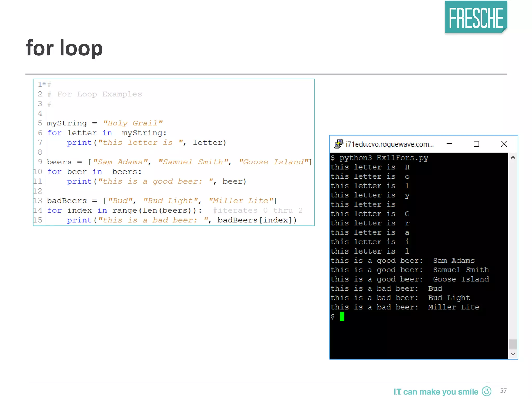Viewport: 532px width, 399px height.
Task: Click 'for beer in beers:' on line 10
Action: 94,172
